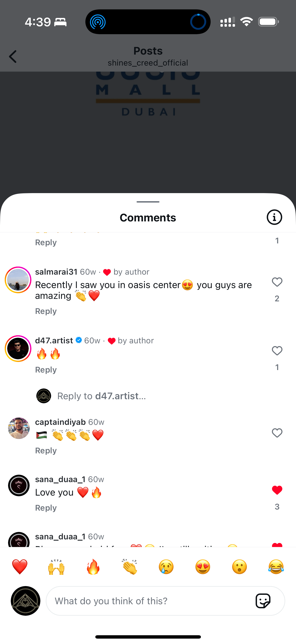The image size is (296, 644).
Task: Unlike sana_duaa_1's "Love you" comment
Action: 277,490
